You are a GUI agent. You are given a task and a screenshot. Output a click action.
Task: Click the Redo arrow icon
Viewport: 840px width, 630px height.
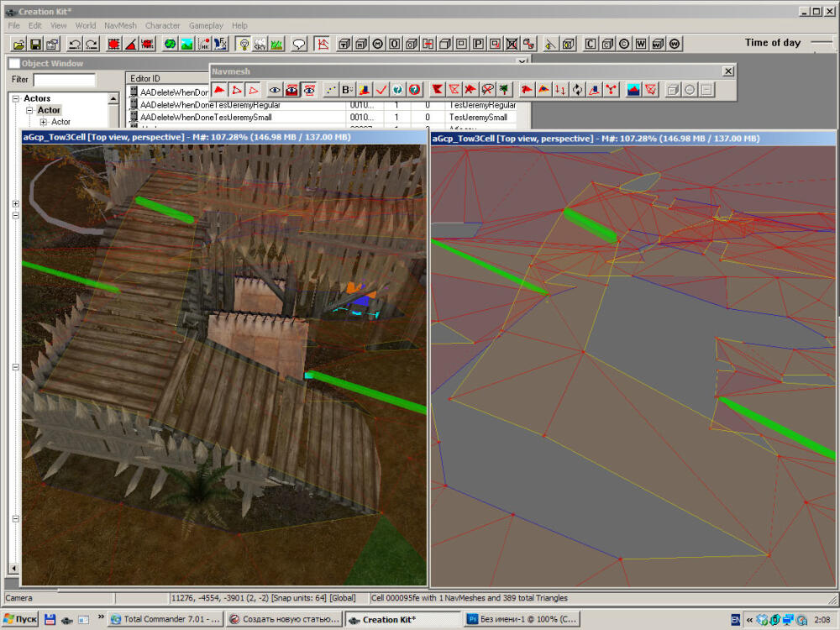[92, 44]
